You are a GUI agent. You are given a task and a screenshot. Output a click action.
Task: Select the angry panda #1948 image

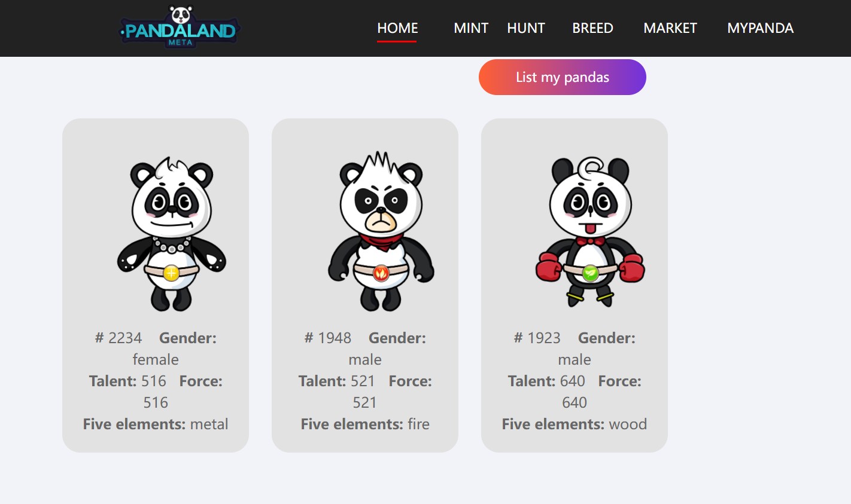click(x=381, y=231)
